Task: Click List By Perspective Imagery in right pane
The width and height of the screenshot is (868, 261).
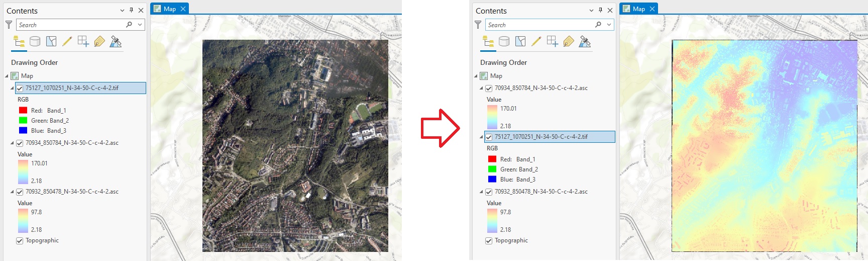Action: coord(585,41)
